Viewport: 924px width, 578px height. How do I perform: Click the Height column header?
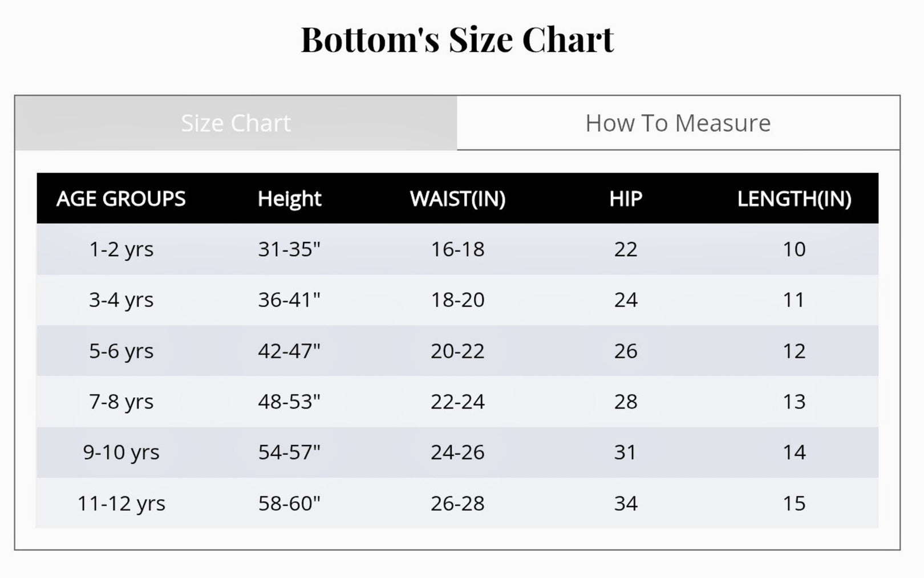289,199
